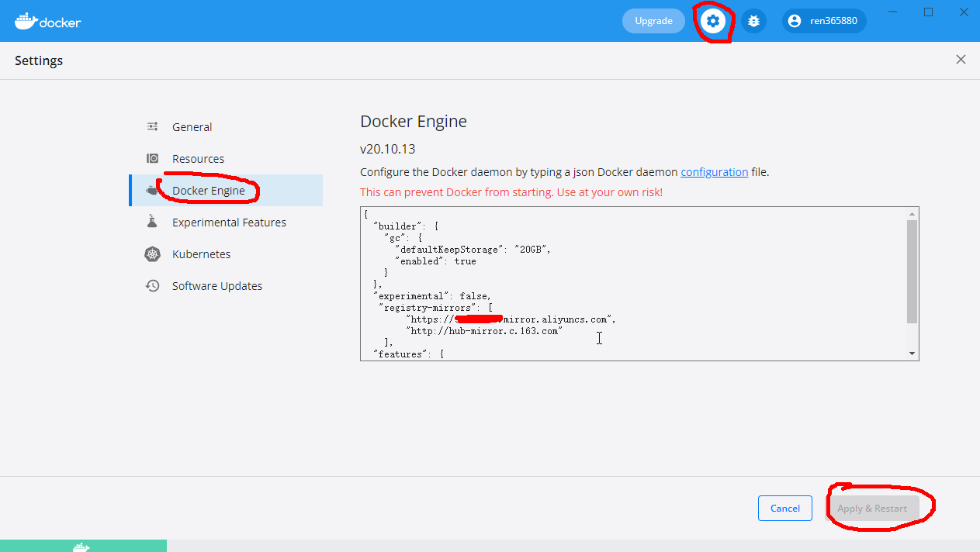This screenshot has width=980, height=552.
Task: Click the bug troubleshoot icon
Action: 753,21
